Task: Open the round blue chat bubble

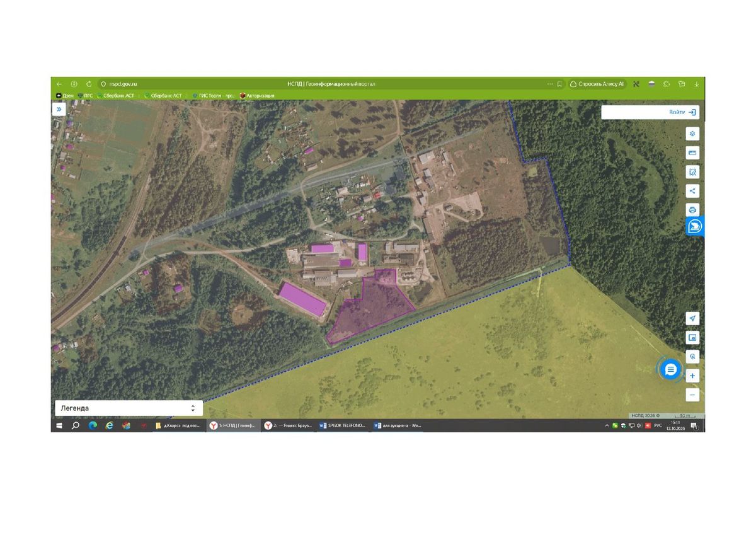Action: [x=670, y=369]
